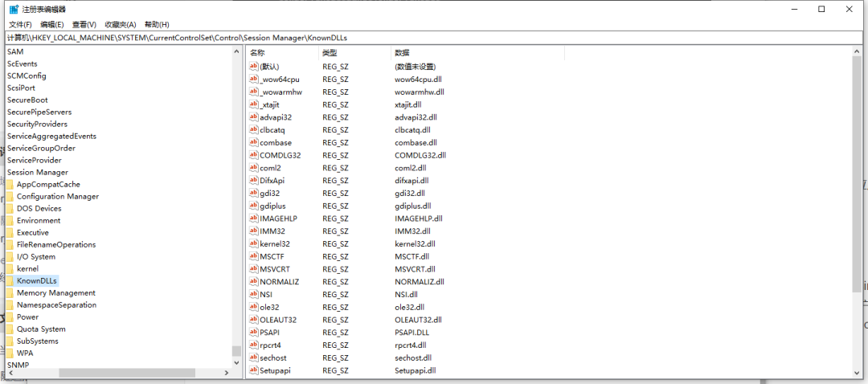
Task: Click the gdi32 value icon
Action: [x=254, y=193]
